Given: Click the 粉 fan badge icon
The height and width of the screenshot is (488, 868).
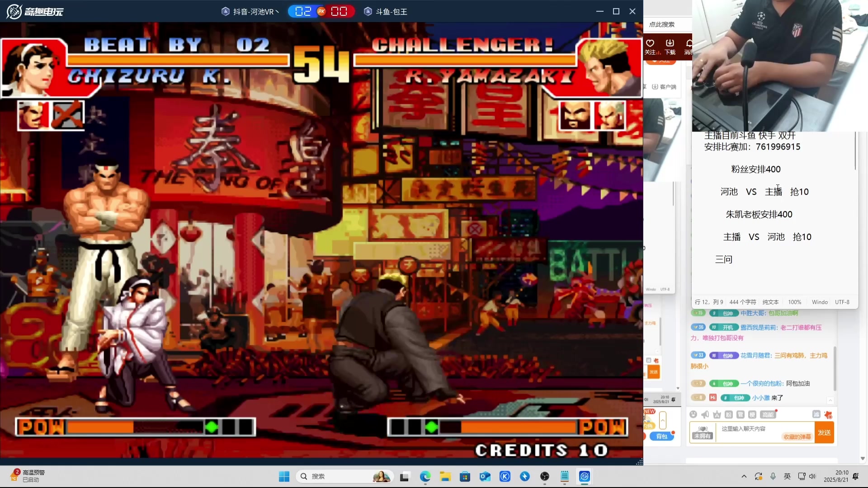Looking at the screenshot, I should coord(728,415).
